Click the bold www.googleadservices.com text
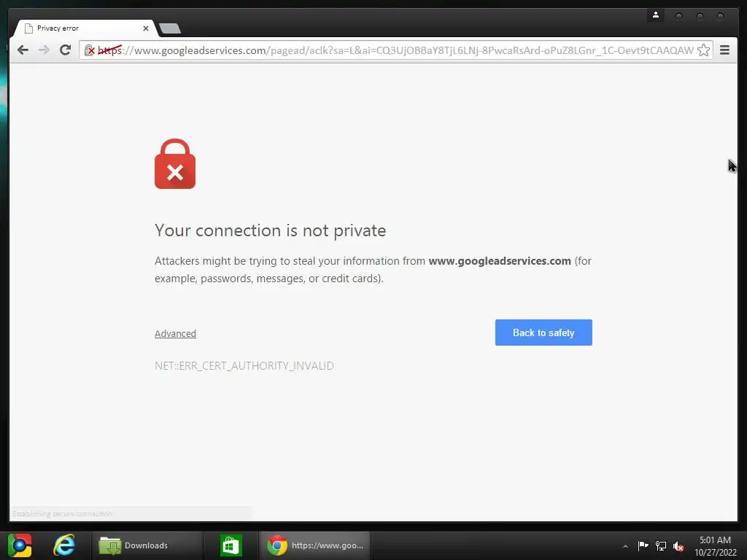Screen dimensions: 747x560 coord(500,261)
